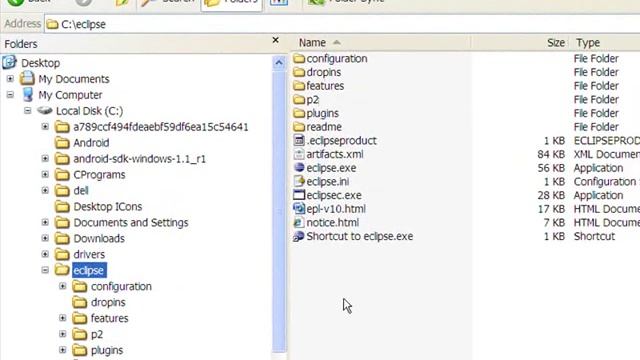
Task: Select the 'dell' folder label in tree
Action: pyautogui.click(x=81, y=191)
